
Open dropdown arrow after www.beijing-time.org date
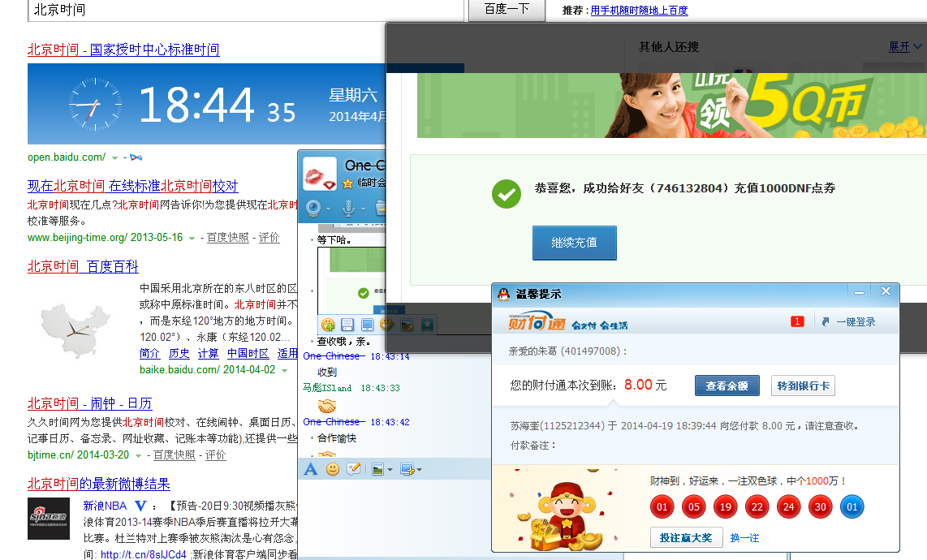point(192,239)
